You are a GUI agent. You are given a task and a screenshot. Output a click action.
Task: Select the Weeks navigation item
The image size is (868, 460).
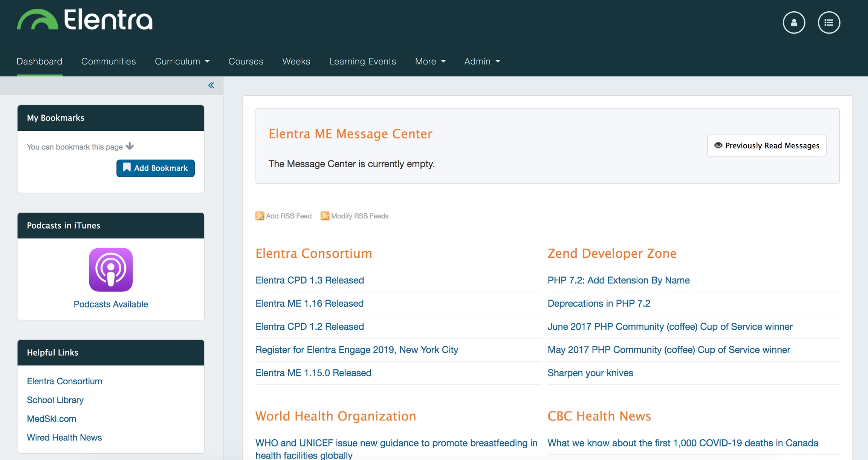coord(296,61)
